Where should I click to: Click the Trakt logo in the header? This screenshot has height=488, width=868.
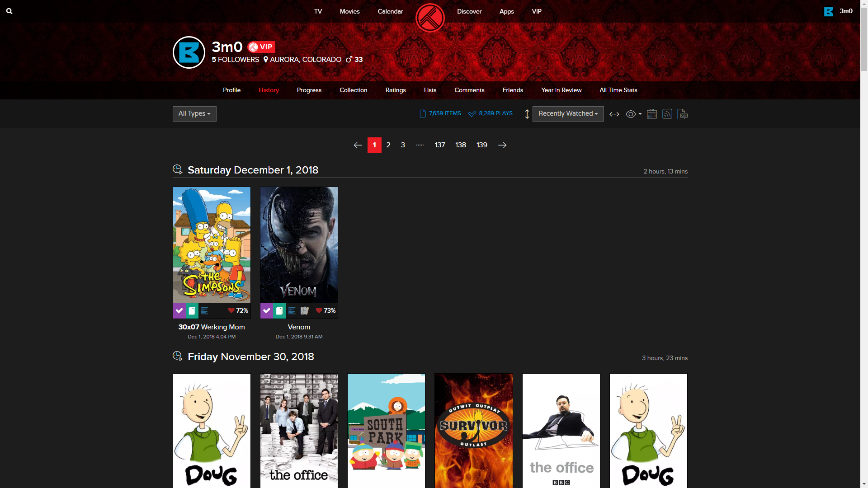tap(430, 18)
